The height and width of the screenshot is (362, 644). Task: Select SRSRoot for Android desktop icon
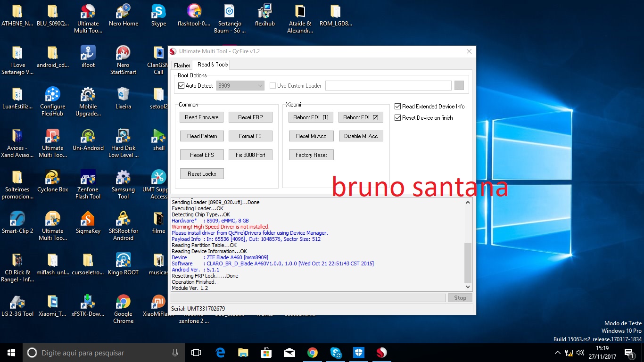pyautogui.click(x=124, y=226)
